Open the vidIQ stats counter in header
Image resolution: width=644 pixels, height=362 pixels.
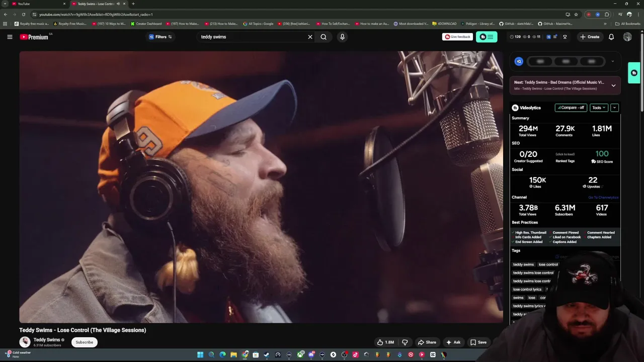click(525, 37)
